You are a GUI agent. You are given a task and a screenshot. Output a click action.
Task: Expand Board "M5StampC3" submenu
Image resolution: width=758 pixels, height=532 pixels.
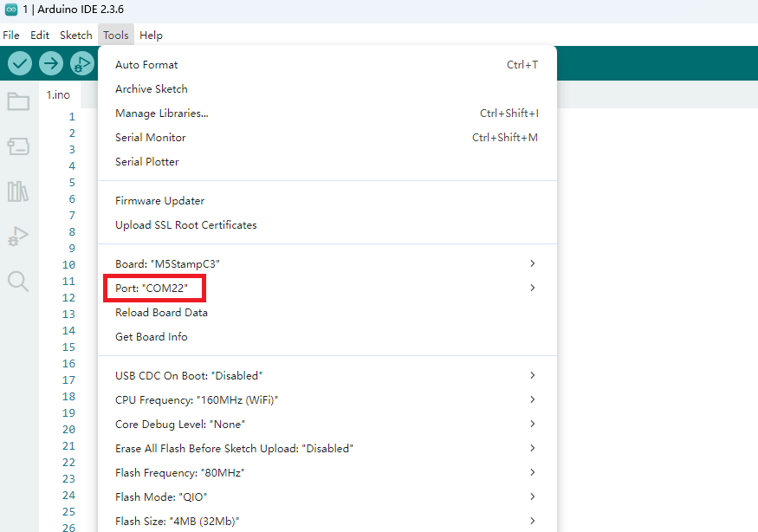pos(327,264)
